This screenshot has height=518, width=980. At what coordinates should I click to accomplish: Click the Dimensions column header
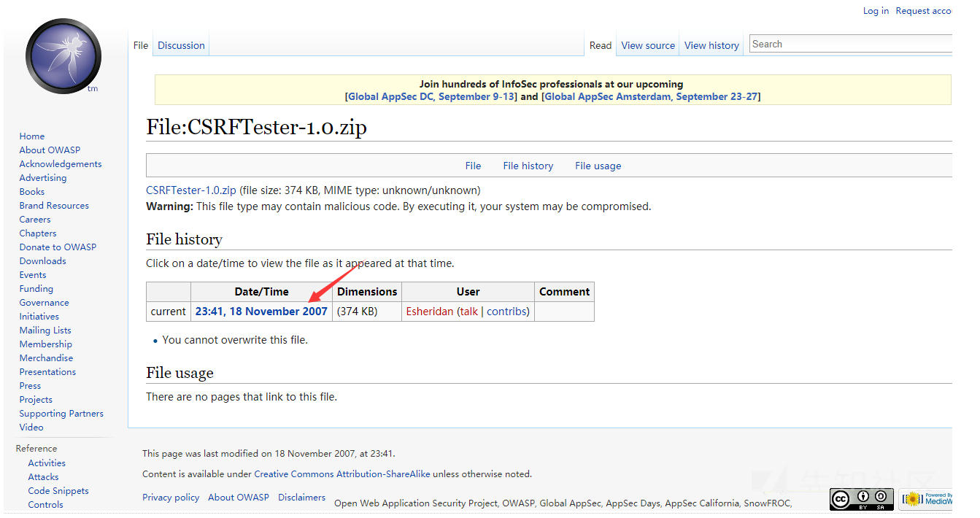(x=367, y=292)
